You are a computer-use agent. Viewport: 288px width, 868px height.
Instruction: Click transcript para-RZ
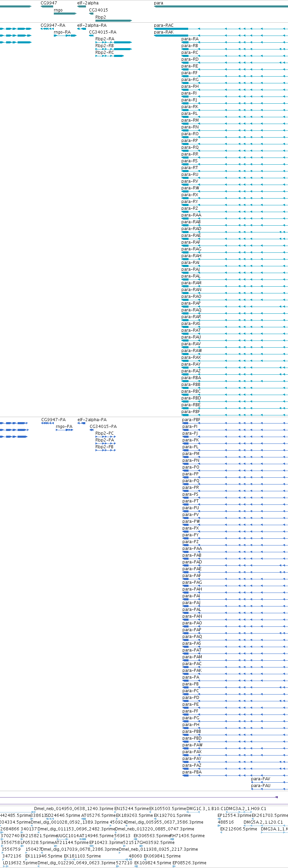coord(190,208)
